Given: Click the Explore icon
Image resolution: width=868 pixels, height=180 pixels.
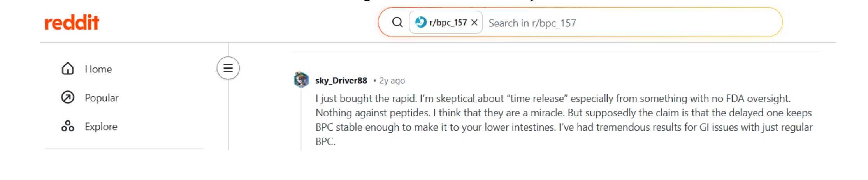Looking at the screenshot, I should point(68,126).
